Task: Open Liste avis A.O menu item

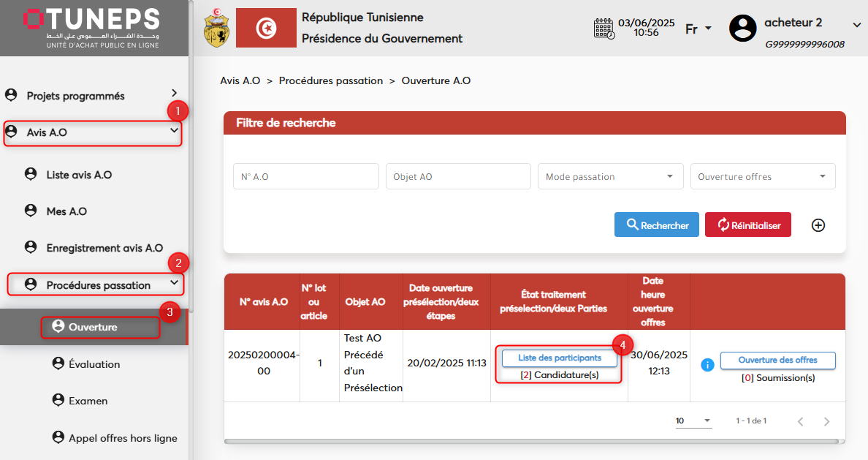Action: click(x=79, y=175)
